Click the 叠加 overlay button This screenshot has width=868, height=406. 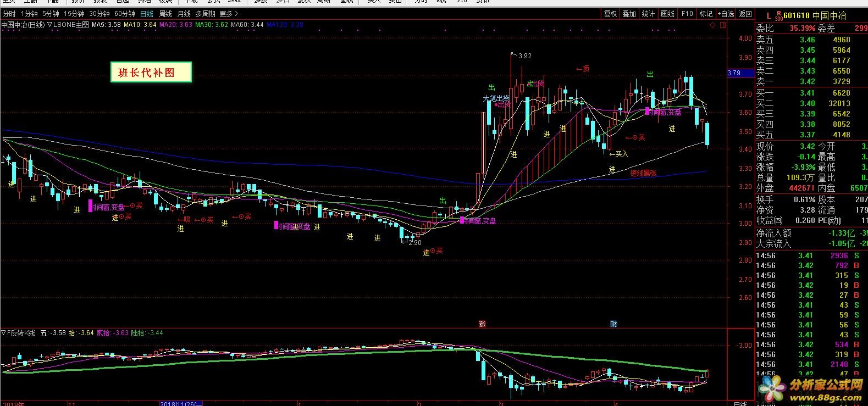(629, 14)
